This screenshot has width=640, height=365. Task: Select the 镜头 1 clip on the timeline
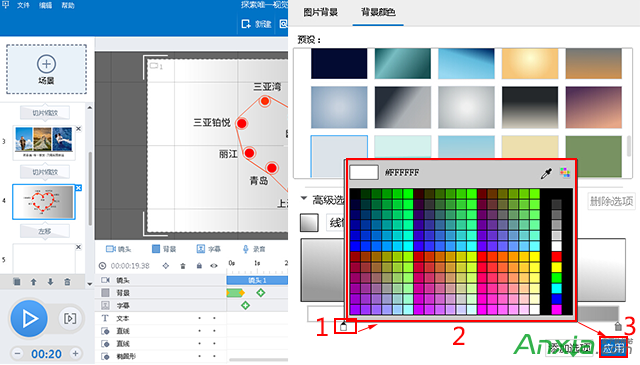(x=257, y=280)
